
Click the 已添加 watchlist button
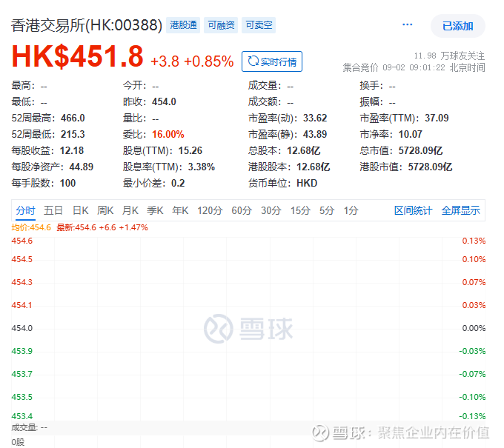point(458,26)
